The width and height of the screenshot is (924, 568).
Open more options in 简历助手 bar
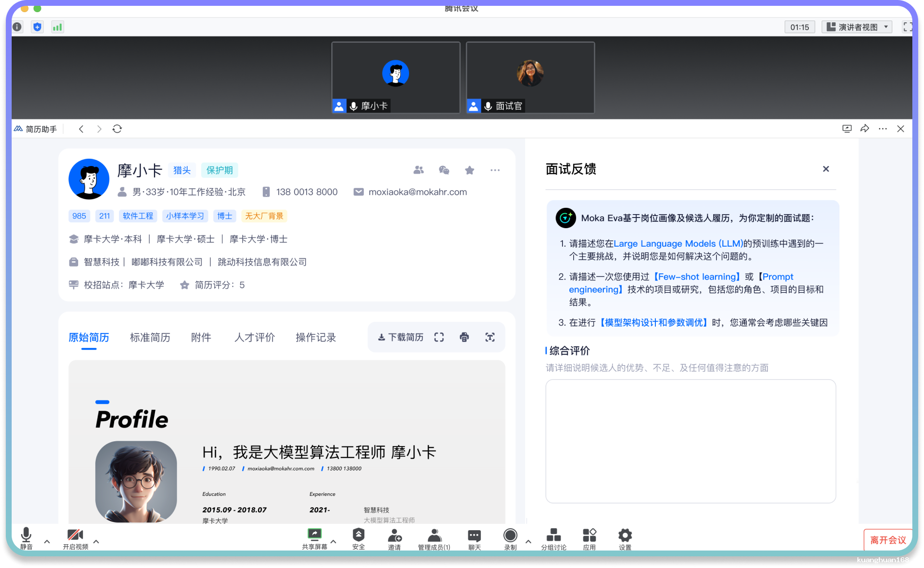(883, 129)
